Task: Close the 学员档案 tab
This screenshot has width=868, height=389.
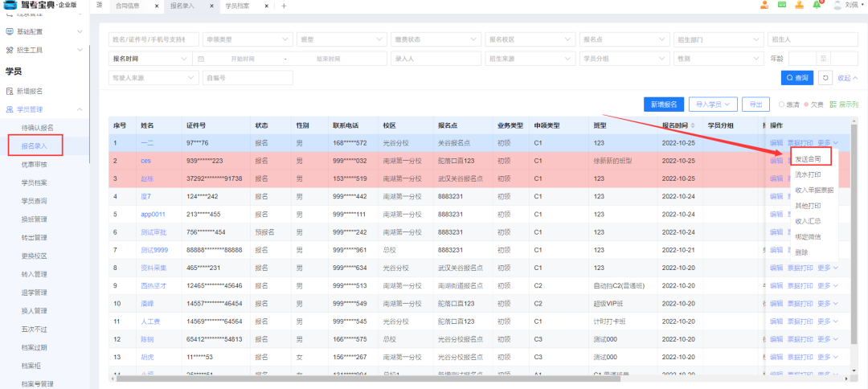Action: [267, 6]
